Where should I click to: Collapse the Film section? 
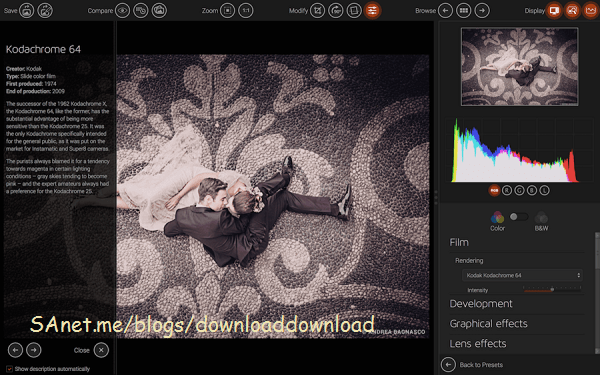coord(459,243)
